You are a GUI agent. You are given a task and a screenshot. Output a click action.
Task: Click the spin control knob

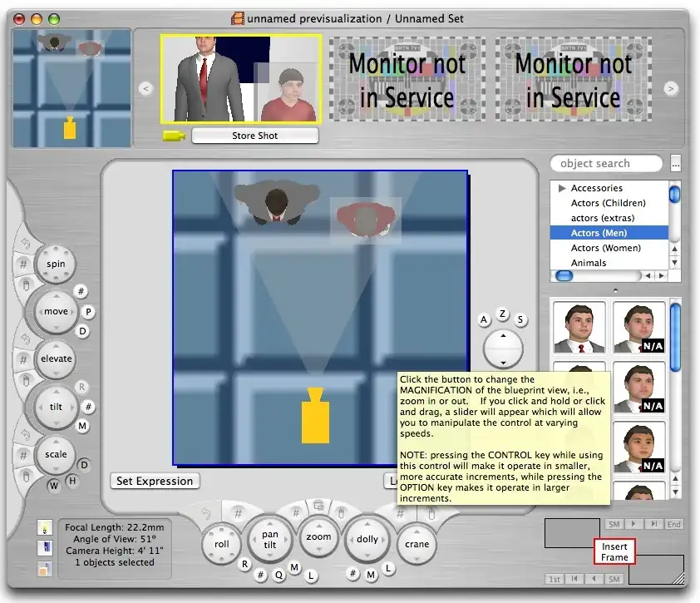pos(56,264)
